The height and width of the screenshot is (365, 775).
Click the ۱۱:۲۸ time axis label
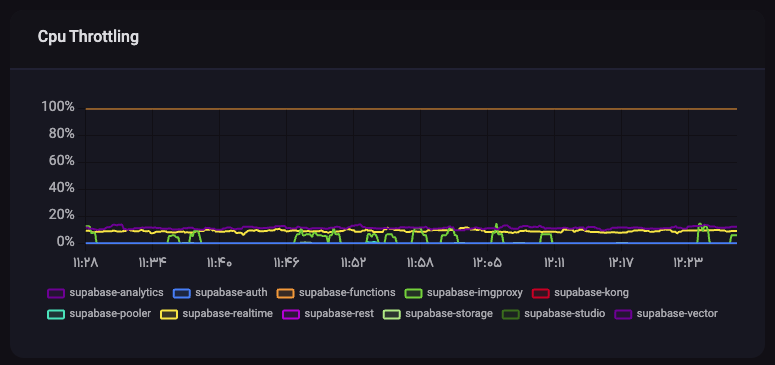(x=86, y=263)
